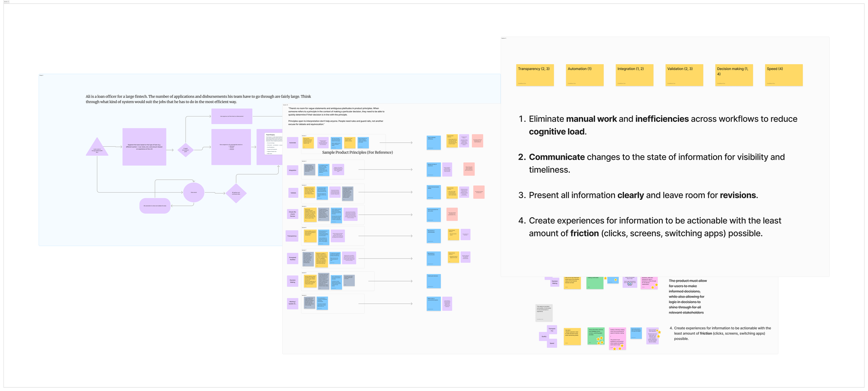
Task: Click the 'BE automation to check and validate' rounded shape
Action: (x=155, y=206)
